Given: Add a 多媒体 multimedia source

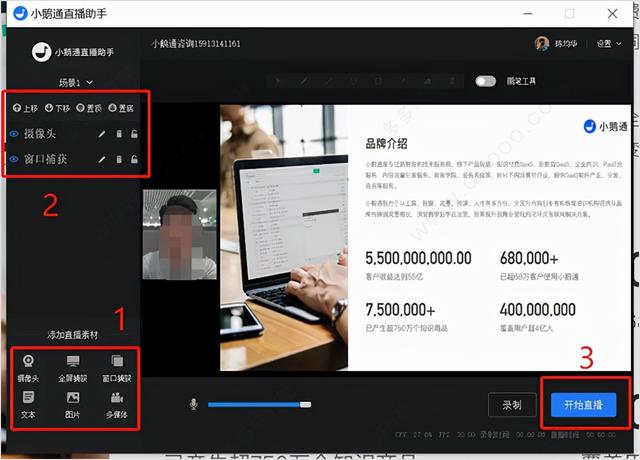Looking at the screenshot, I should (117, 405).
